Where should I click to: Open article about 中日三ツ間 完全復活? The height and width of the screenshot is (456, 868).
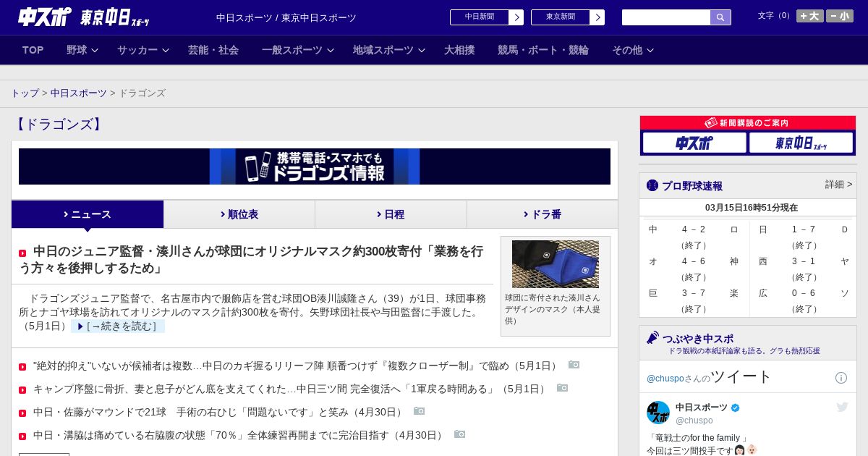[x=291, y=389]
